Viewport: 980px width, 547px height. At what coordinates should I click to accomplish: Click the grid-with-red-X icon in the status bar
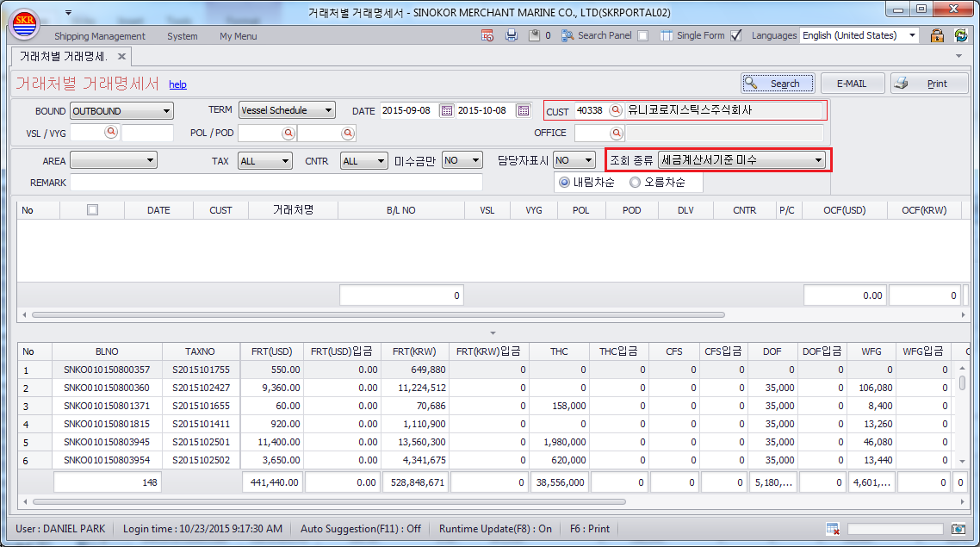[833, 529]
